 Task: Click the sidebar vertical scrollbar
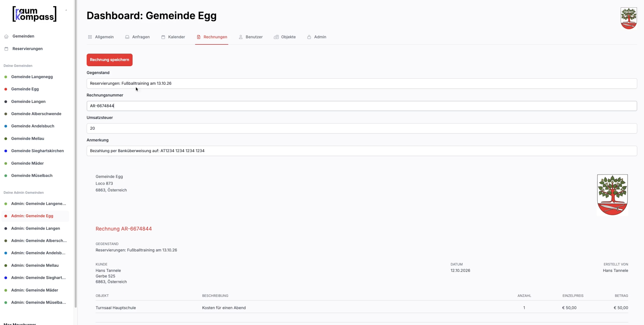click(x=76, y=154)
